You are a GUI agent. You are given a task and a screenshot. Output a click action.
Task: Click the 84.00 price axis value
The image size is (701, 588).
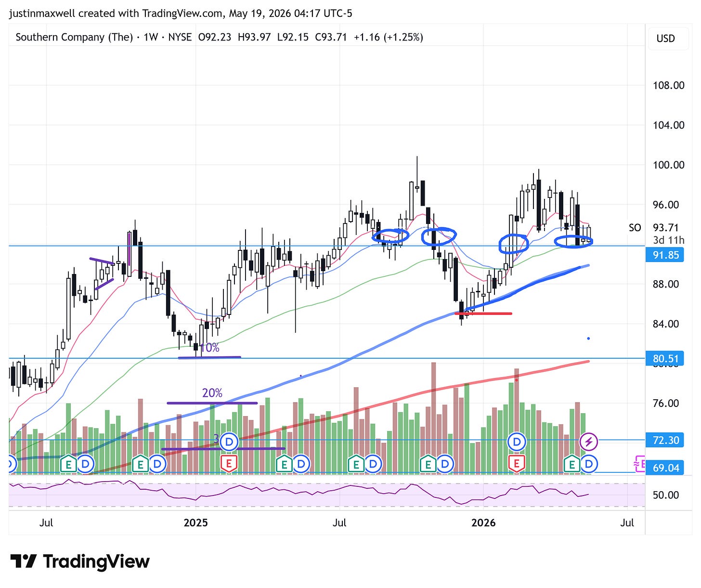tap(665, 324)
